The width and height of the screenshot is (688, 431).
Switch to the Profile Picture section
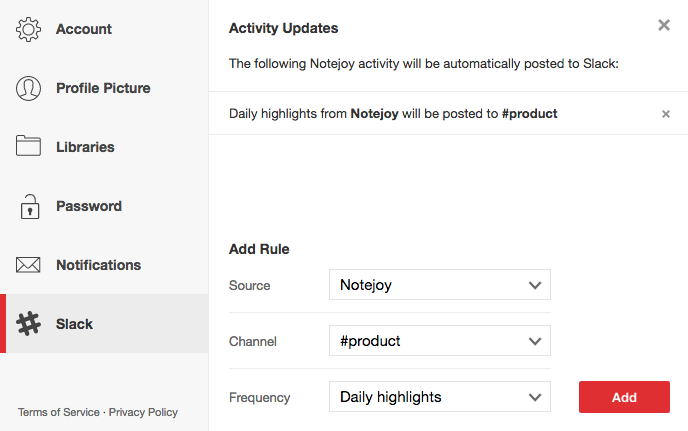tap(103, 88)
